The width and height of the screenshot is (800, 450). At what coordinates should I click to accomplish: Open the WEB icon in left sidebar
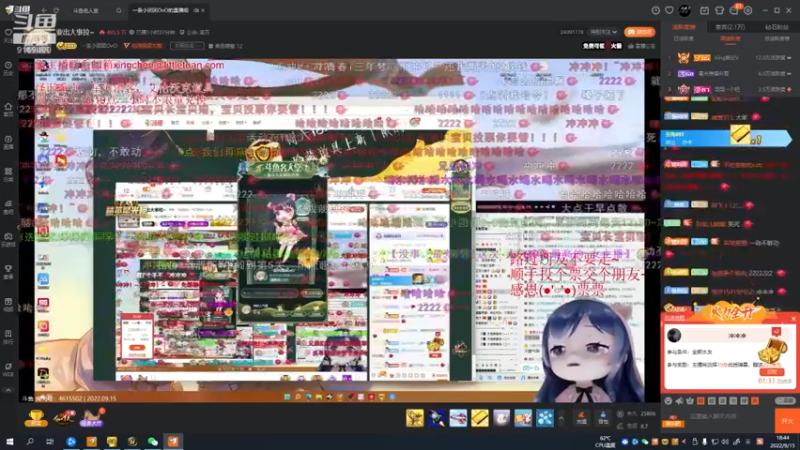[8, 369]
